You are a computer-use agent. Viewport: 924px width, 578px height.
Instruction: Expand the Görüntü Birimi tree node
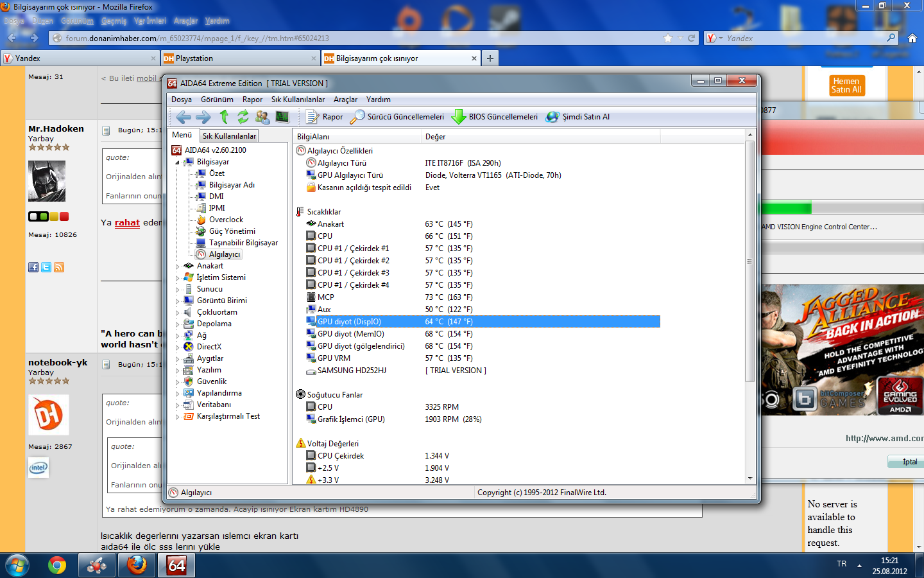click(x=178, y=301)
